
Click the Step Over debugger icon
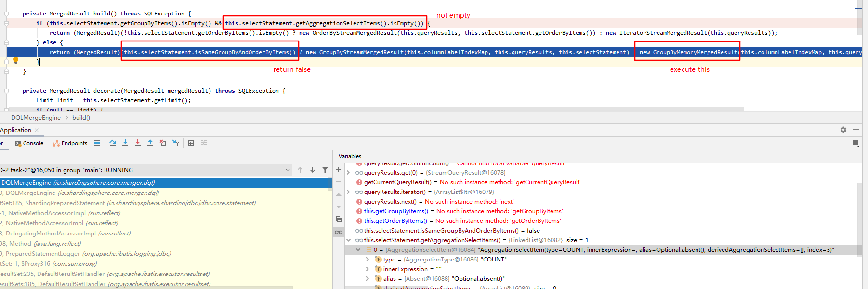113,143
